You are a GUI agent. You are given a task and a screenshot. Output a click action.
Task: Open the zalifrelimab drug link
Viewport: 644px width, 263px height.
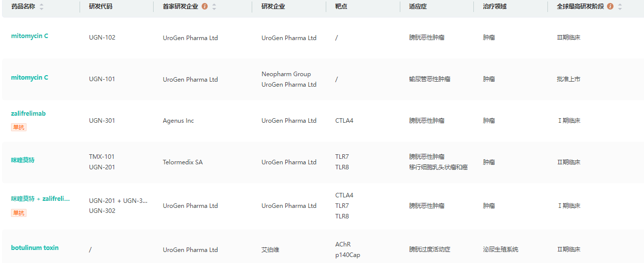pyautogui.click(x=28, y=114)
